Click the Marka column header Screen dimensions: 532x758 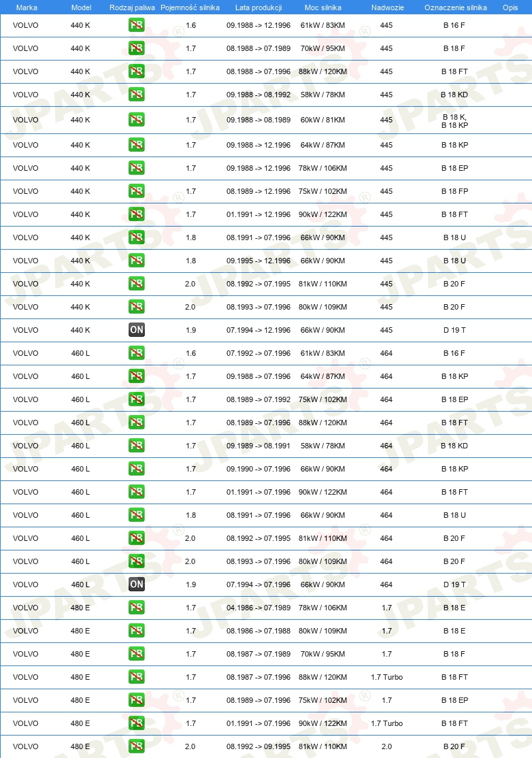click(x=27, y=7)
